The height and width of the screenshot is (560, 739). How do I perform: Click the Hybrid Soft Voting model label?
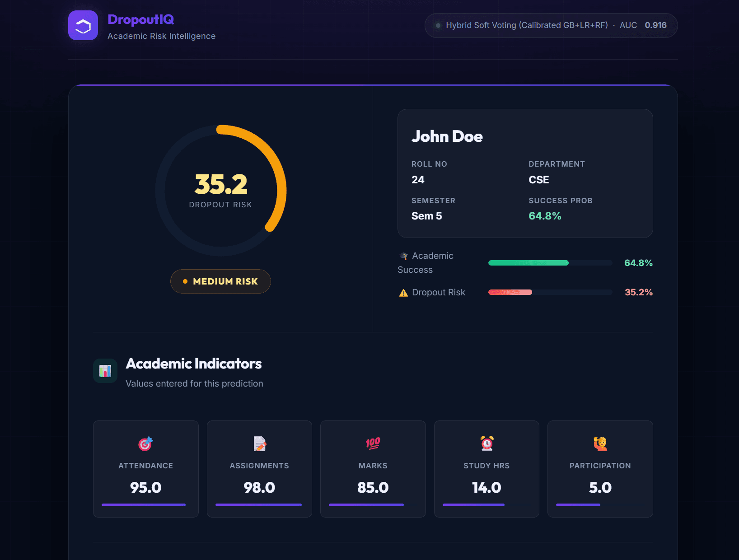(527, 25)
